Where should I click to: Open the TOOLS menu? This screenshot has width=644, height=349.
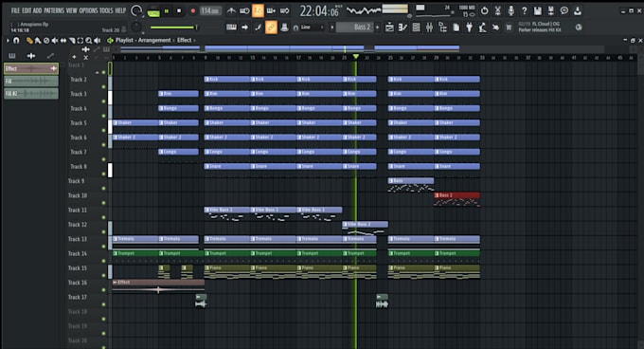(106, 10)
